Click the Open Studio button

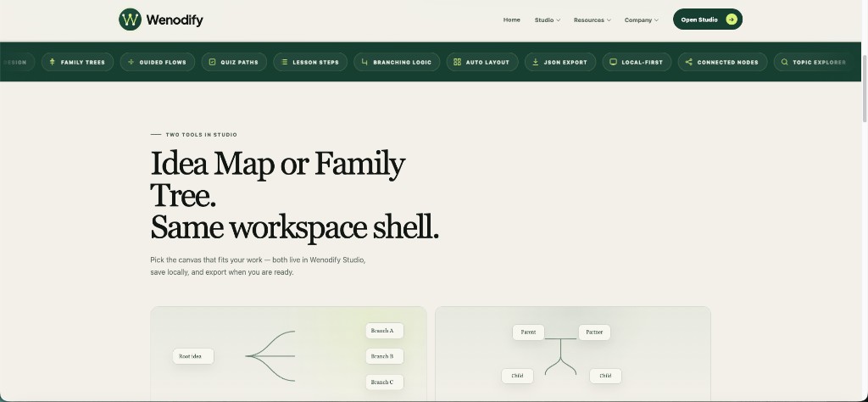coord(708,20)
